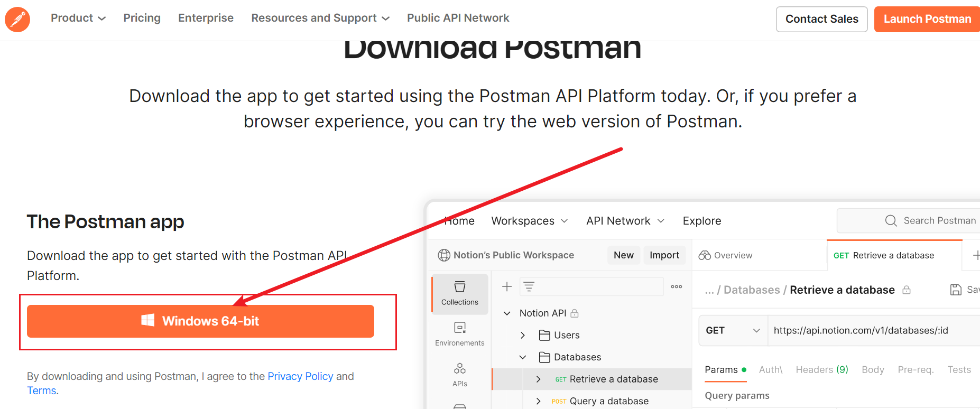Open the Privacy Policy link
Image resolution: width=980 pixels, height=409 pixels.
300,376
